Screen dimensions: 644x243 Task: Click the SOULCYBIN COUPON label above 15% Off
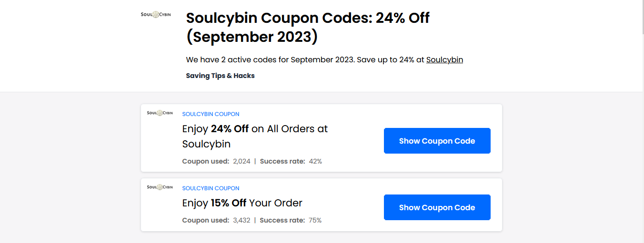coord(211,188)
